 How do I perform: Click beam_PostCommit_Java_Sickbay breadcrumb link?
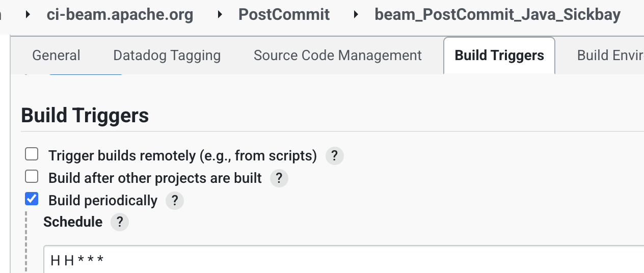click(x=497, y=15)
